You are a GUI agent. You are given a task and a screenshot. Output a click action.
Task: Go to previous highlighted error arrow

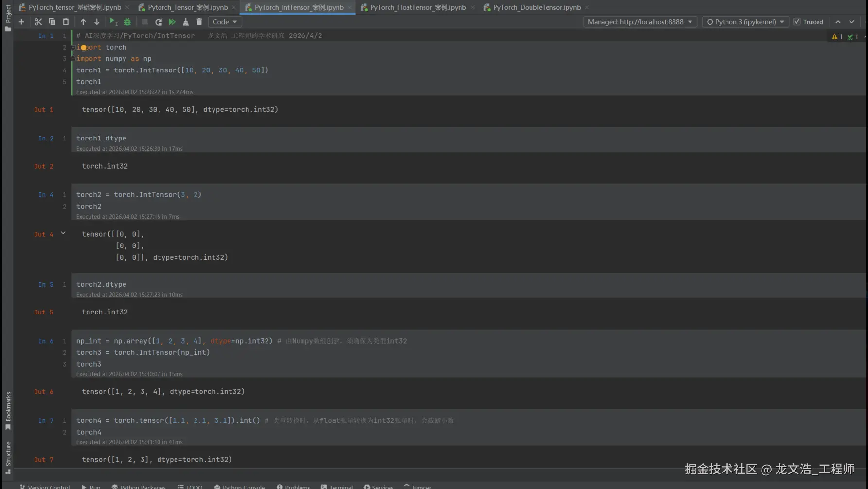pos(838,22)
